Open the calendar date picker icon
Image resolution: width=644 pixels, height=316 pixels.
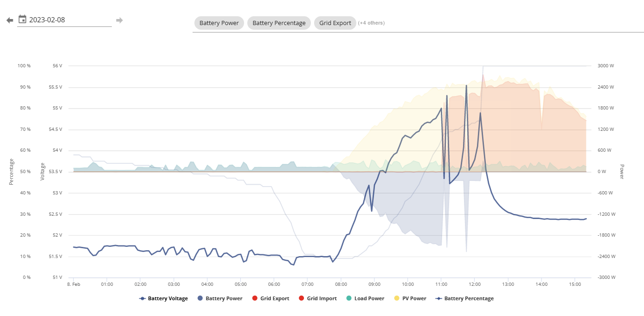point(22,19)
